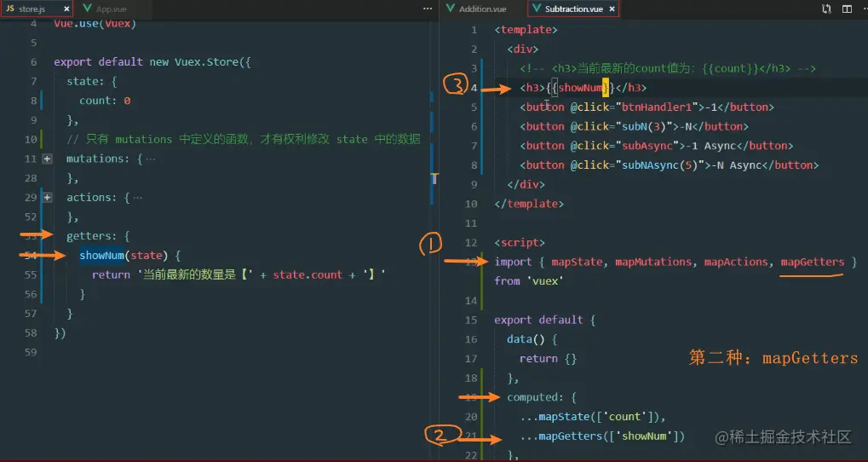
Task: Click the highlighted 'showNum' in 'showNum(state)'
Action: (x=102, y=256)
